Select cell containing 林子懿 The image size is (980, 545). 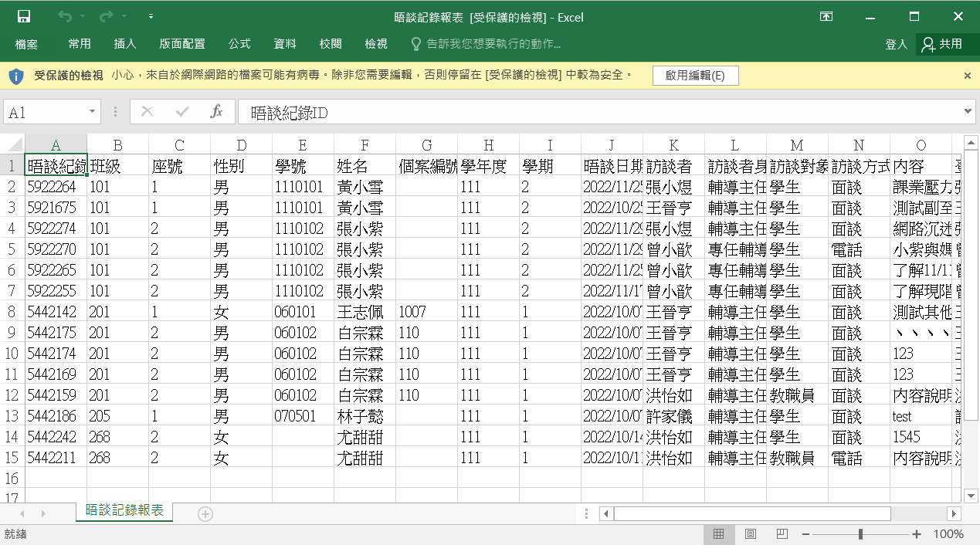click(x=365, y=416)
